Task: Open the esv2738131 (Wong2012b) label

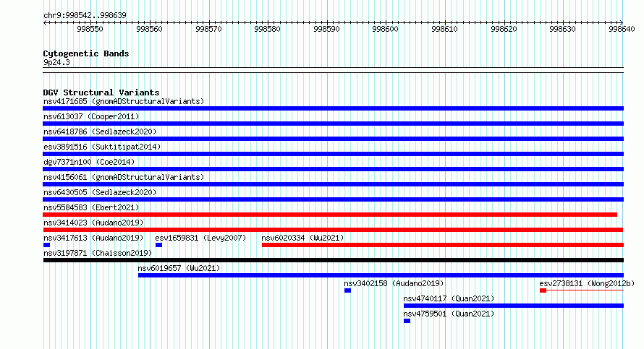Action: (587, 283)
